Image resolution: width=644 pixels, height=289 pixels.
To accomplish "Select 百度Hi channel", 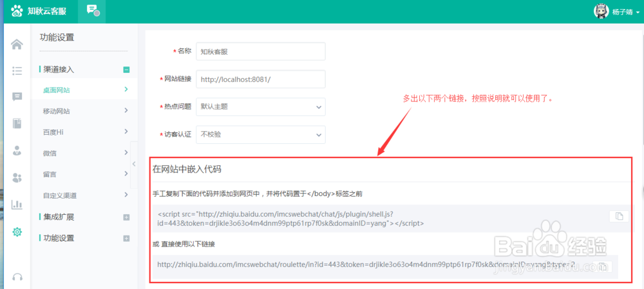I will [84, 132].
